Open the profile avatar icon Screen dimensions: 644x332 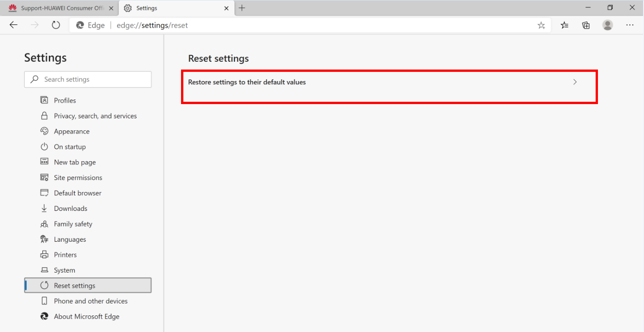tap(607, 25)
